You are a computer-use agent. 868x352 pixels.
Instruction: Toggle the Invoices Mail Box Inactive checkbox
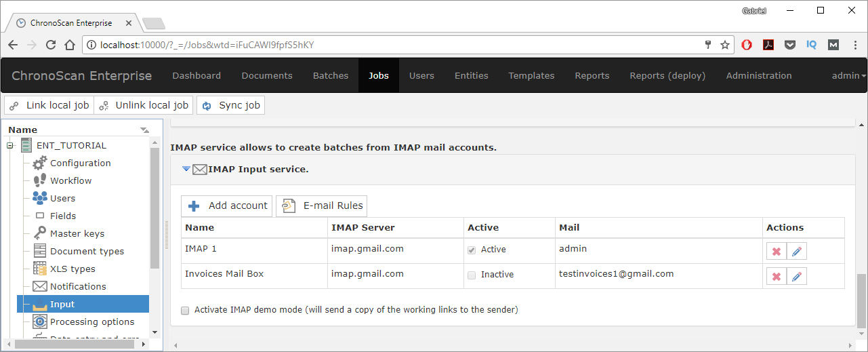coord(472,275)
